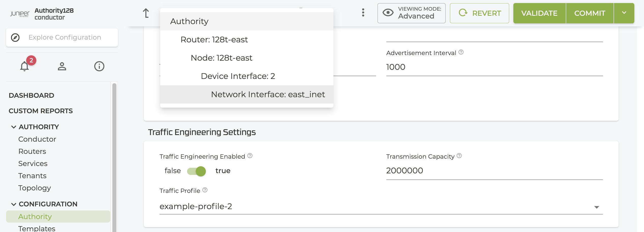The image size is (644, 232).
Task: Open the three-dot more options menu
Action: 363,13
